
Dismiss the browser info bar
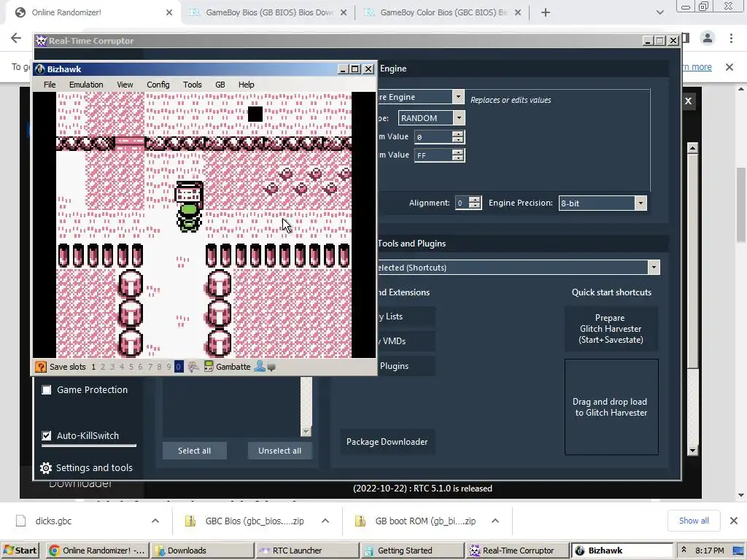(x=729, y=66)
